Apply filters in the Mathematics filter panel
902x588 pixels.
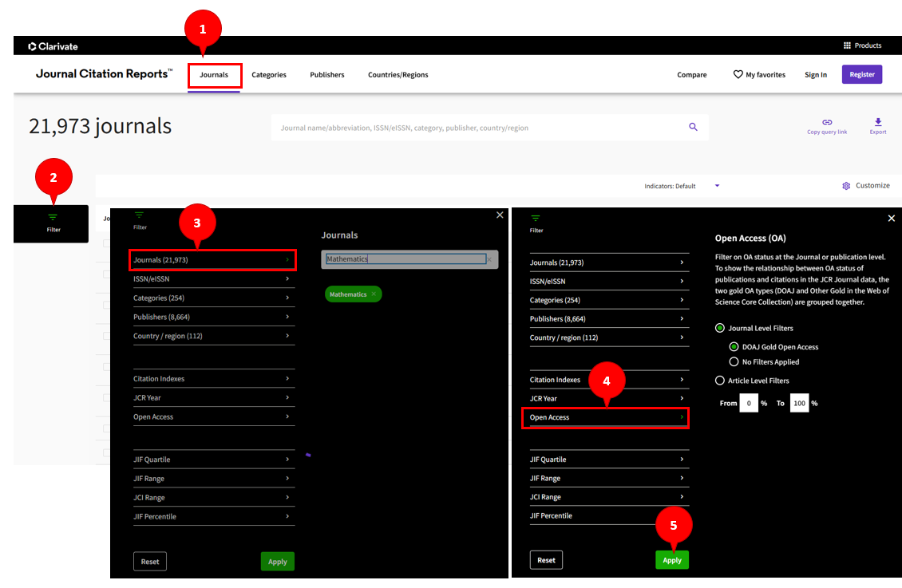click(x=277, y=562)
